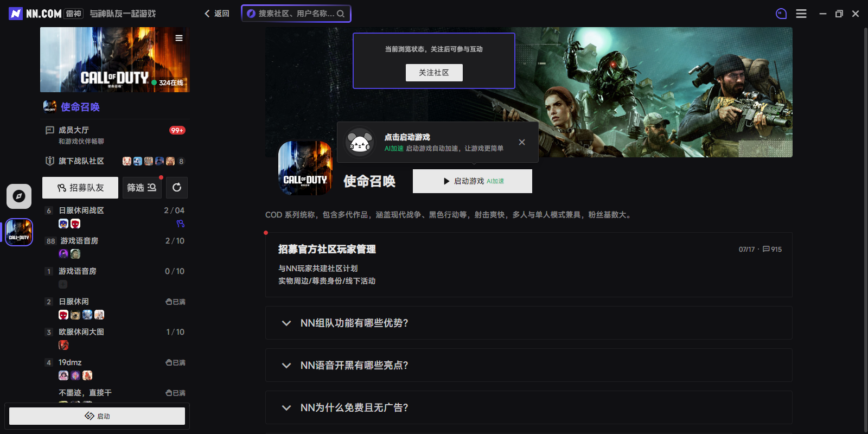Viewport: 868px width, 434px height.
Task: Open the hamburger main menu icon
Action: pyautogui.click(x=801, y=14)
